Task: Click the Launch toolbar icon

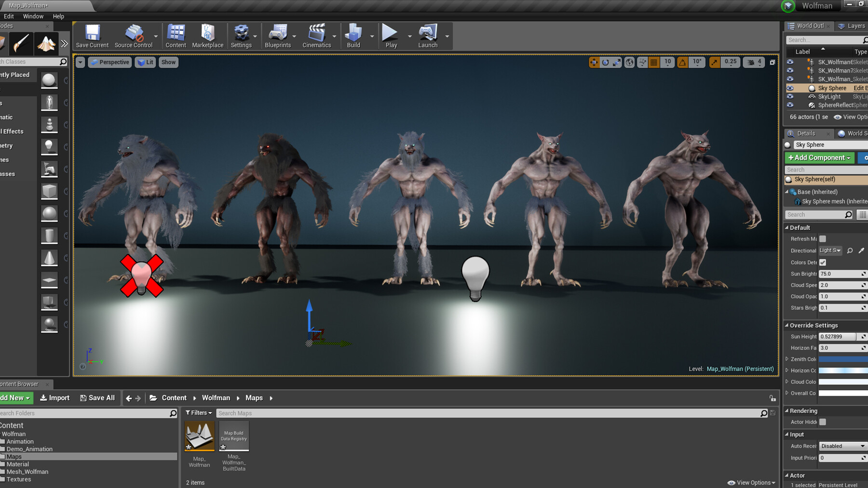Action: pos(428,36)
